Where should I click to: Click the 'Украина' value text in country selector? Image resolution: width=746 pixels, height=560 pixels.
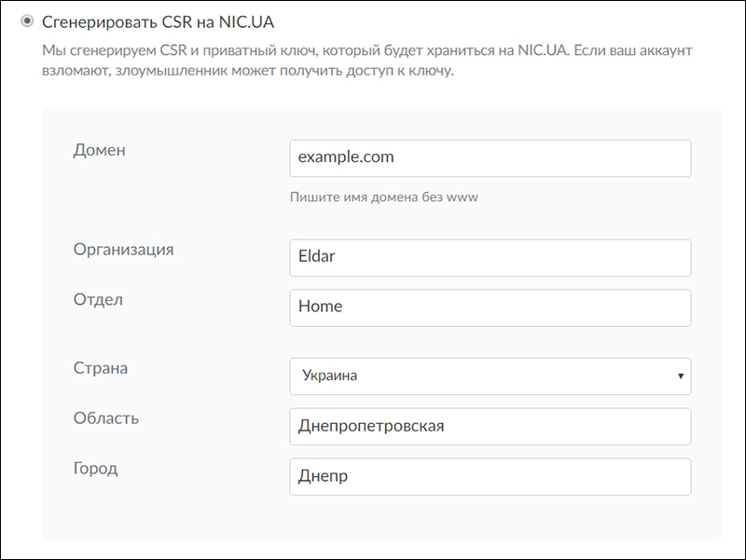pyautogui.click(x=330, y=376)
